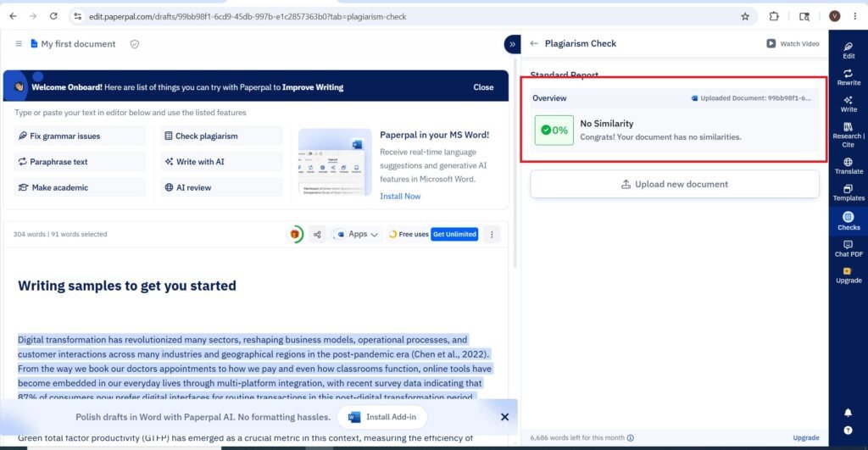Open AI review
868x450 pixels.
pos(221,187)
